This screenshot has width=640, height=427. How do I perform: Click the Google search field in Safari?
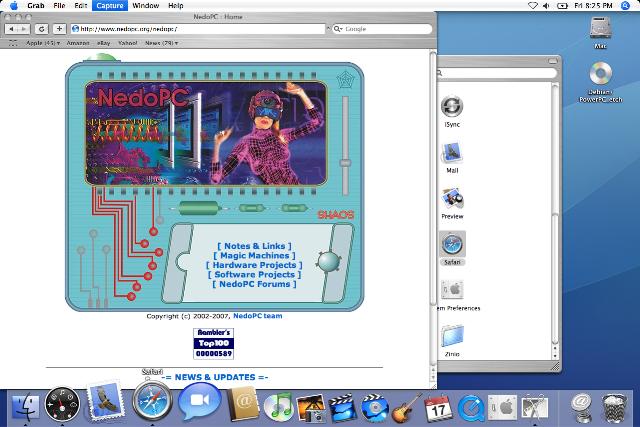(382, 29)
